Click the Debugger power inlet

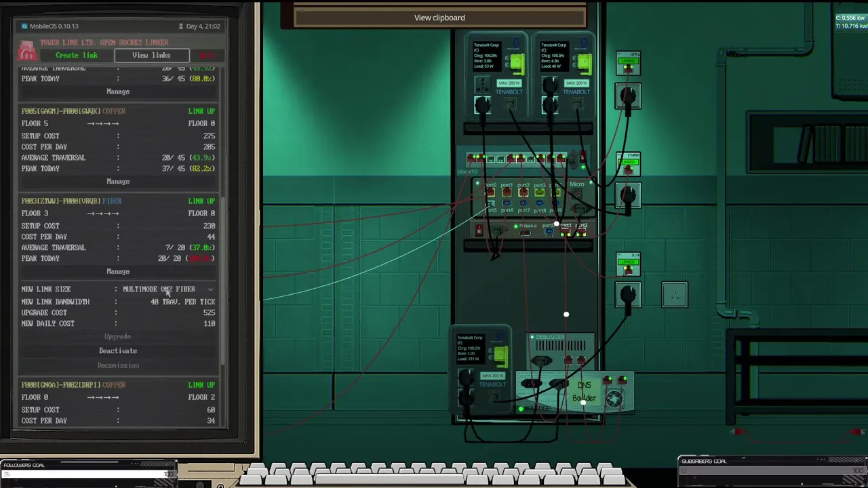pos(541,361)
